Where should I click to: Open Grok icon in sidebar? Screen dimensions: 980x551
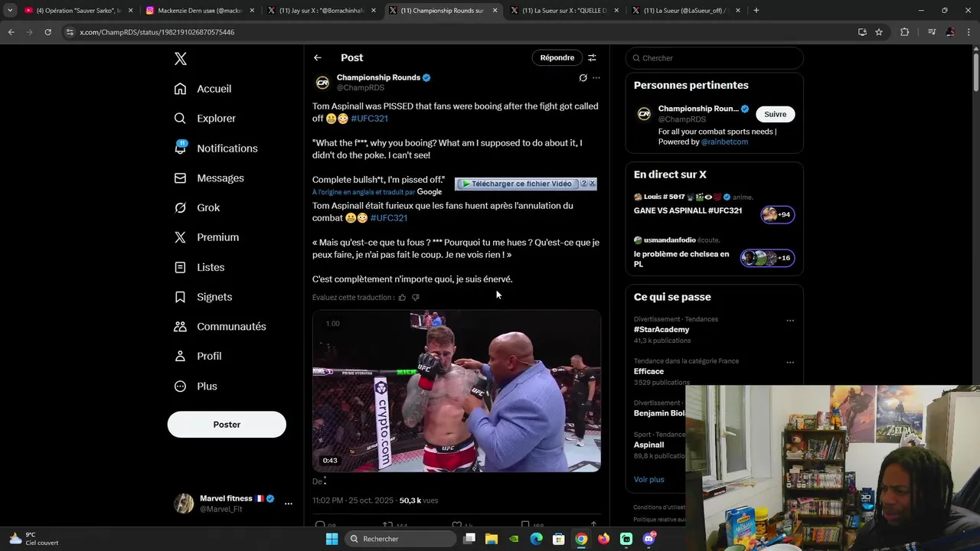pyautogui.click(x=180, y=208)
